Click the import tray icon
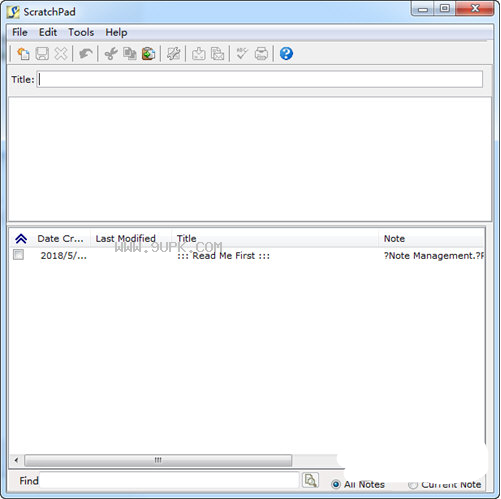 point(199,54)
